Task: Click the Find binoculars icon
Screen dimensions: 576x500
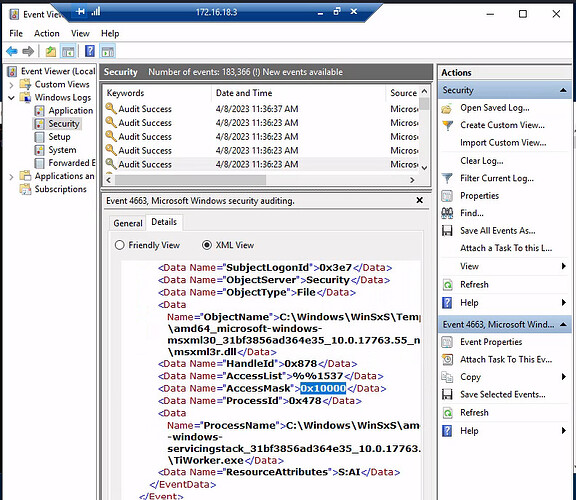Action: click(x=447, y=213)
